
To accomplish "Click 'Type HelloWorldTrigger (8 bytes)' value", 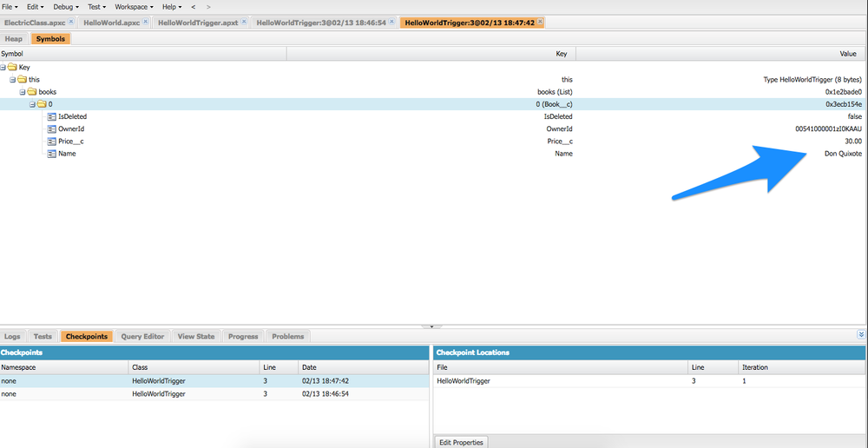I will coord(812,80).
